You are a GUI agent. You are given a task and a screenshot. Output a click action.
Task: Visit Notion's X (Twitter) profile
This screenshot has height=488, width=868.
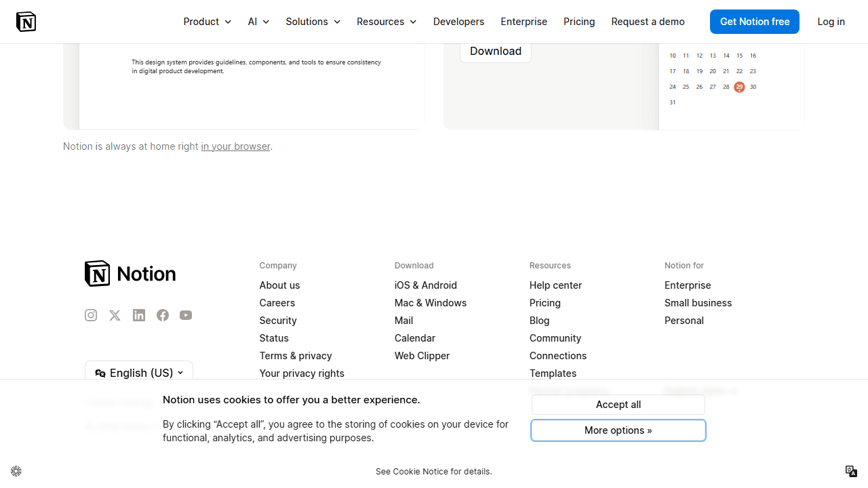pyautogui.click(x=115, y=315)
